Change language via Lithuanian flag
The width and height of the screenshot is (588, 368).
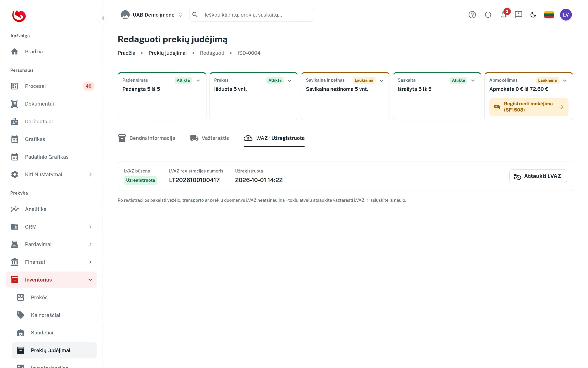(549, 15)
